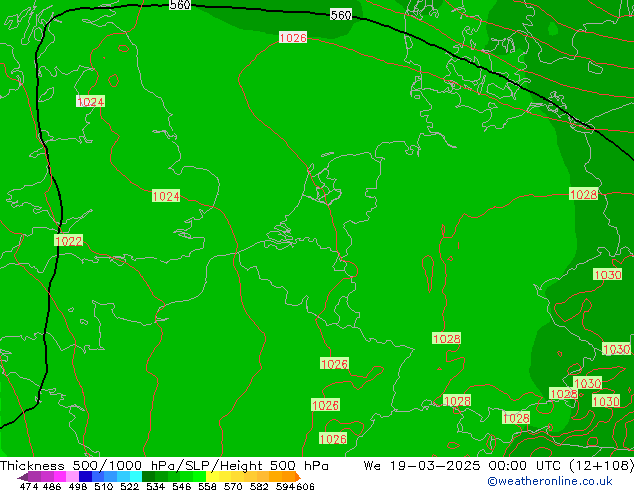Pick the cyan swatch above 522
Screen dimensions: 634x490
coord(136,477)
